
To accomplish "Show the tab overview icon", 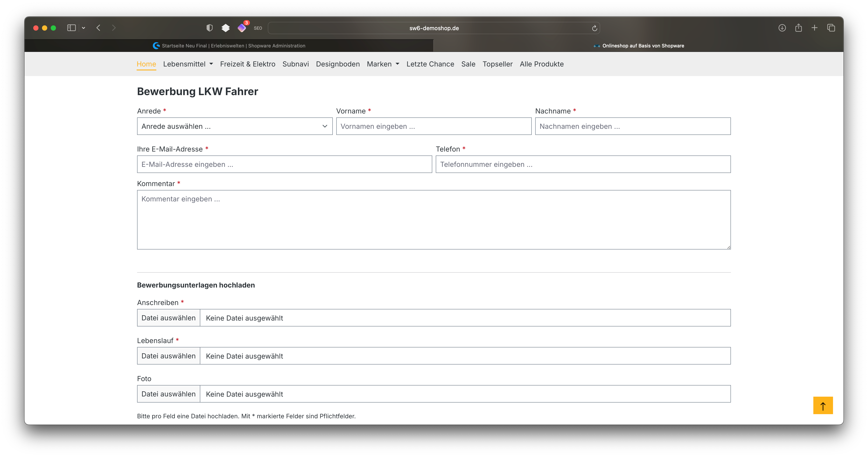I will coord(831,28).
